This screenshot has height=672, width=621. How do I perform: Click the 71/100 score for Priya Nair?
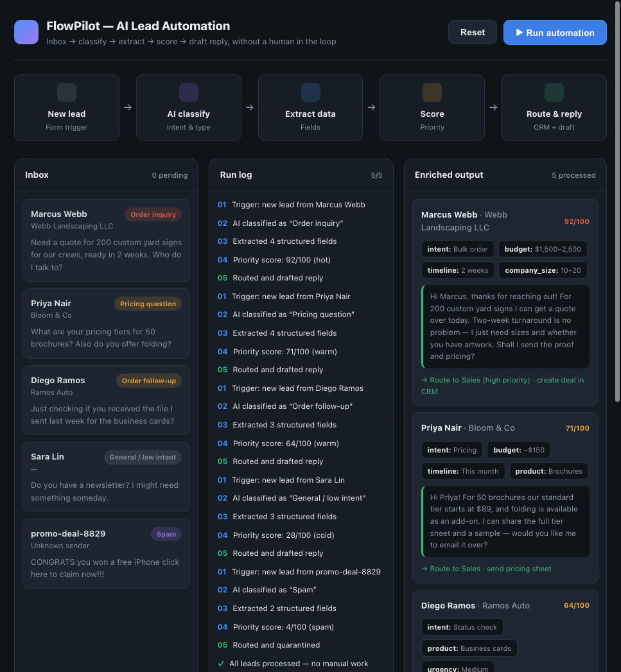577,428
